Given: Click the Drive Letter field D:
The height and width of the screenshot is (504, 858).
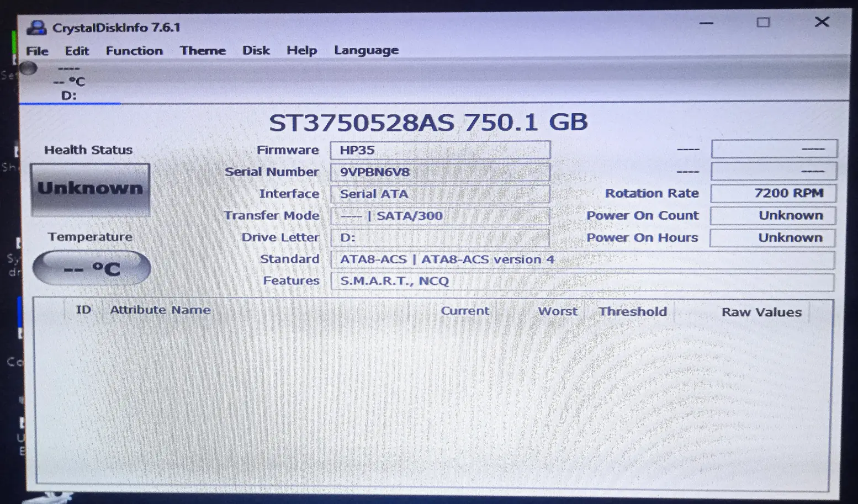Looking at the screenshot, I should point(440,237).
